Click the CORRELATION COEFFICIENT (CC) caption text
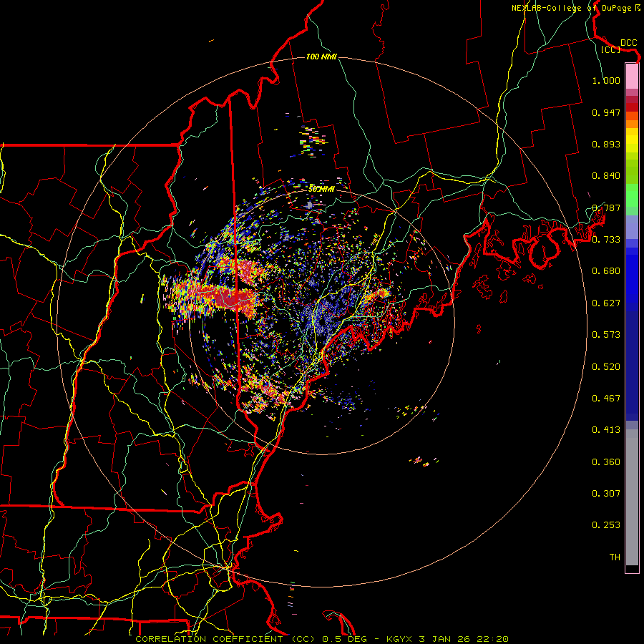 click(x=225, y=639)
